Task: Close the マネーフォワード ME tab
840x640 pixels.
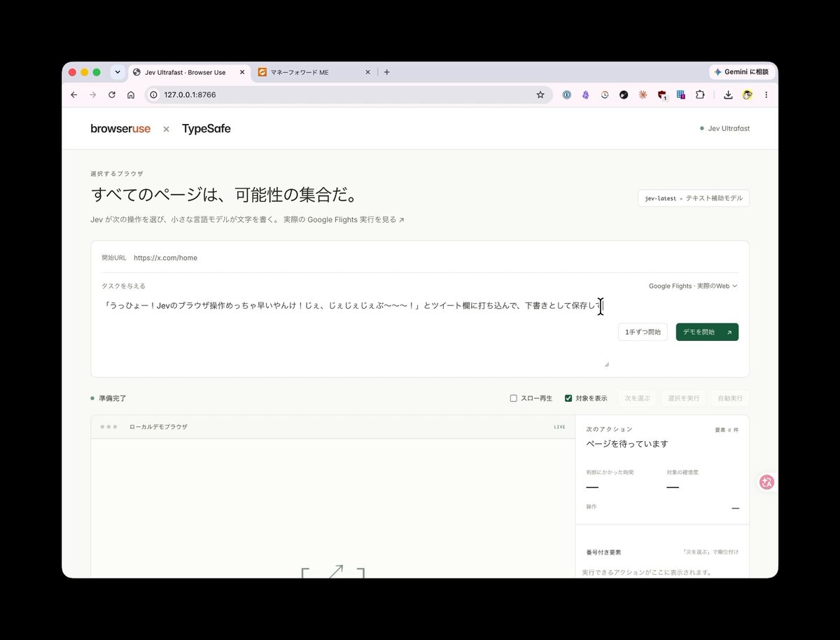Action: (368, 72)
